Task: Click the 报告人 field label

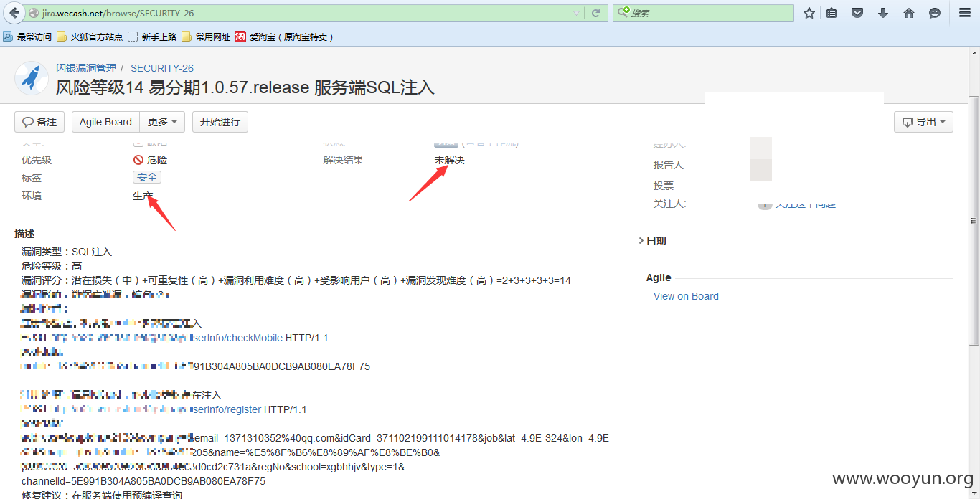Action: [669, 165]
